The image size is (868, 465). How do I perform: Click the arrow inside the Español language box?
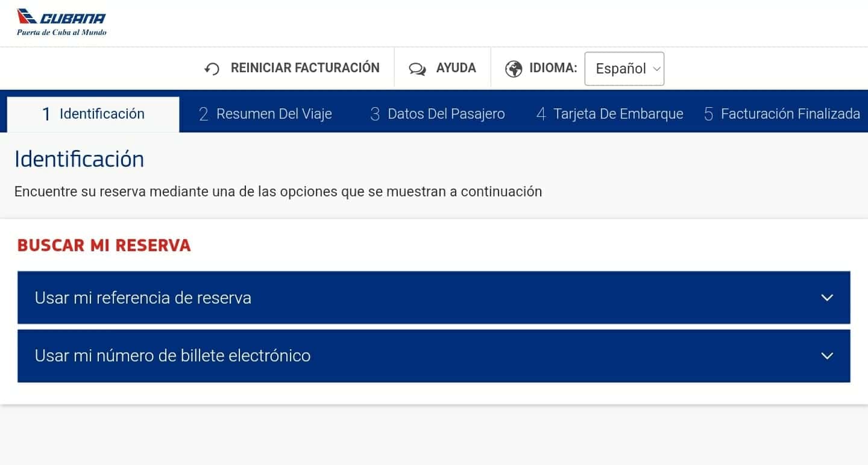656,69
